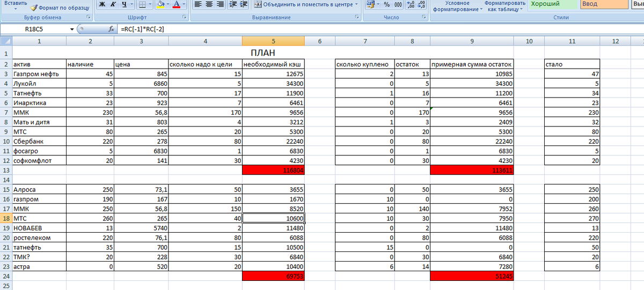Open Alignment group dialog launcher
Screen dimensions: 644x290
[x=357, y=18]
